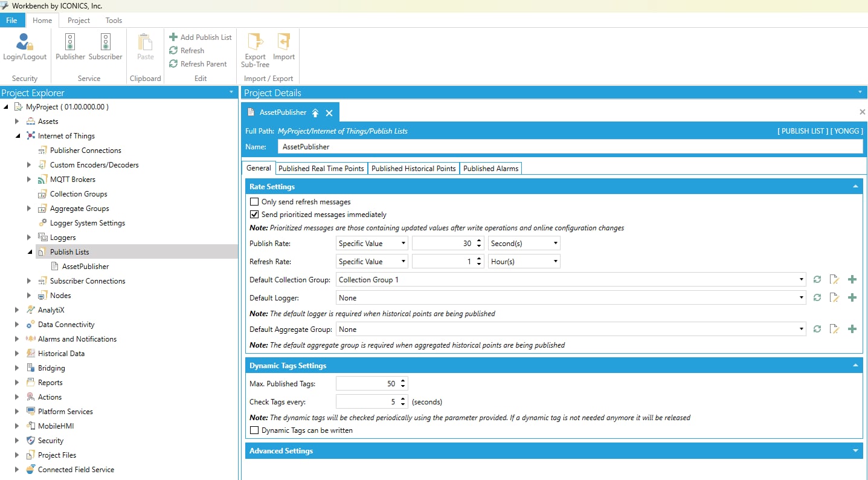Viewport: 868px width, 480px height.
Task: Close the AssetPublisher tab
Action: [x=329, y=113]
